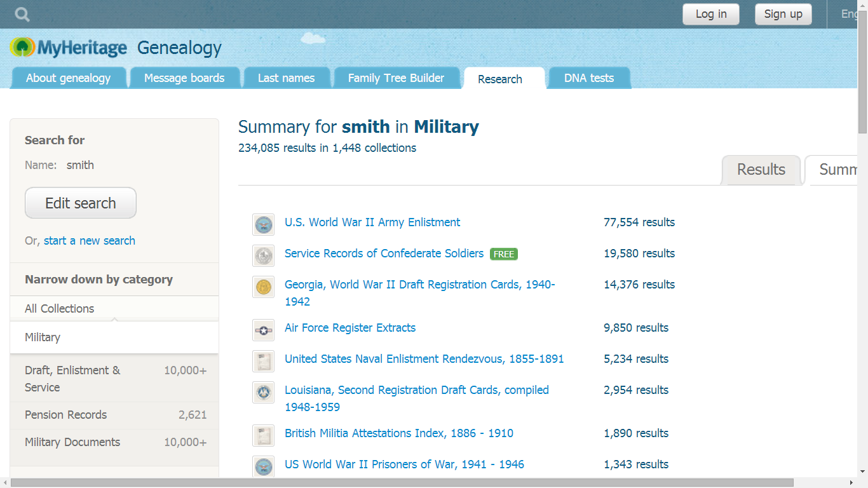Click the Prisoners of War collection icon
This screenshot has width=868, height=488.
click(264, 466)
